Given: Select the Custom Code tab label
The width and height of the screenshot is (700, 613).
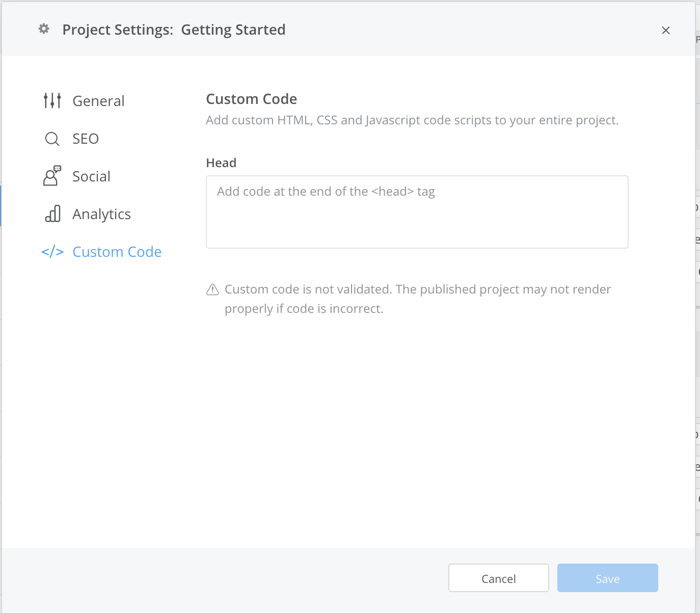Looking at the screenshot, I should (117, 252).
